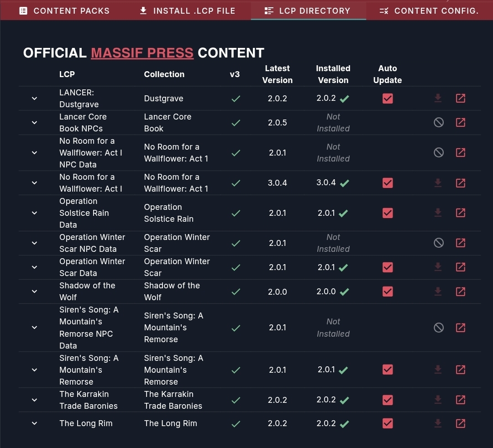Click the Installed Version column header
Viewport: 493px width, 448px height.
(x=333, y=74)
